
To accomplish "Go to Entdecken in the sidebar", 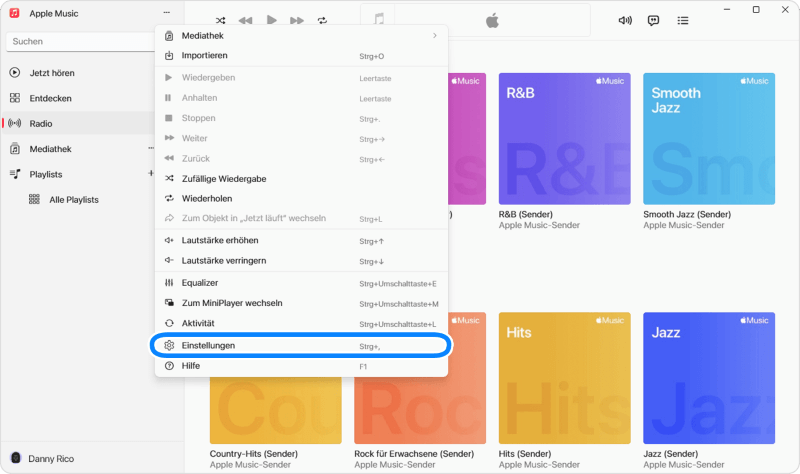I will point(79,98).
